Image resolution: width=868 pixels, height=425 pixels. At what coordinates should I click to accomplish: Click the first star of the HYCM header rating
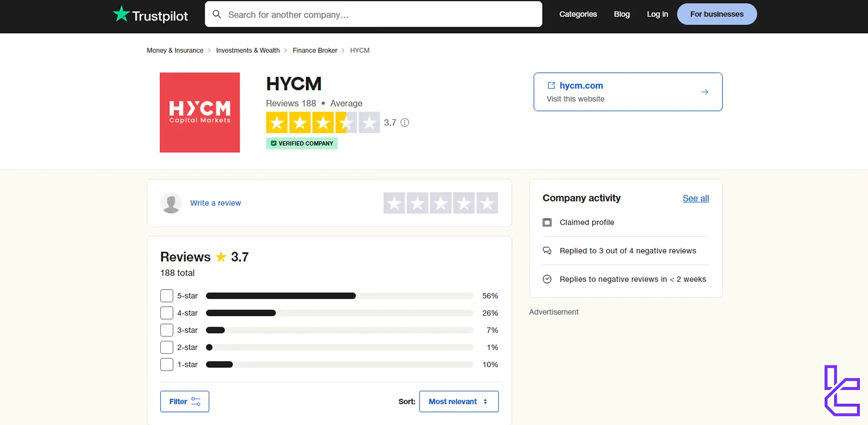(277, 122)
